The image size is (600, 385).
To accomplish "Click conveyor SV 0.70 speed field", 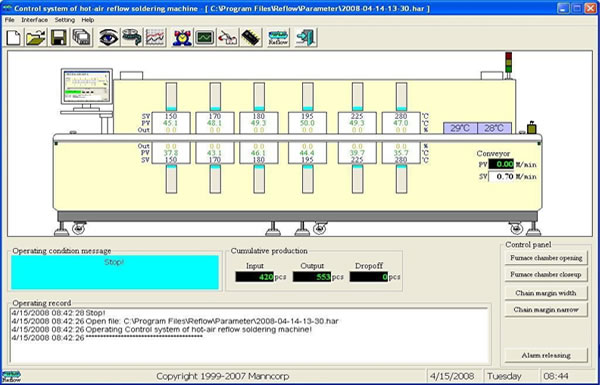I will [x=501, y=176].
